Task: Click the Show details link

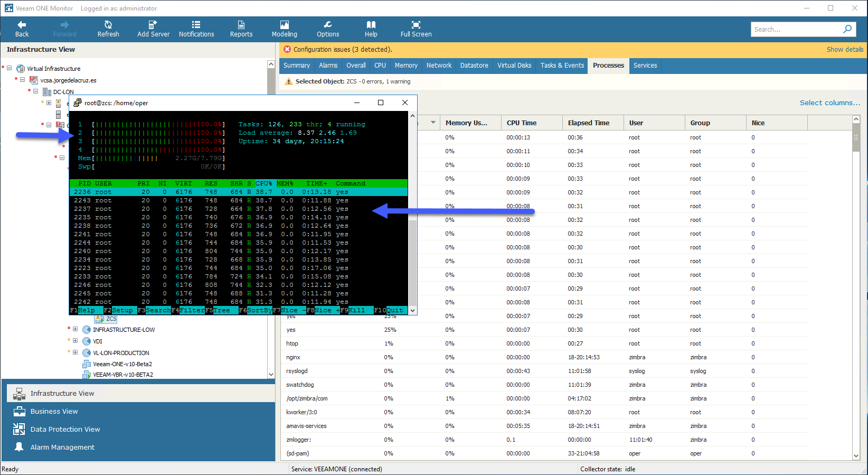Action: [845, 50]
